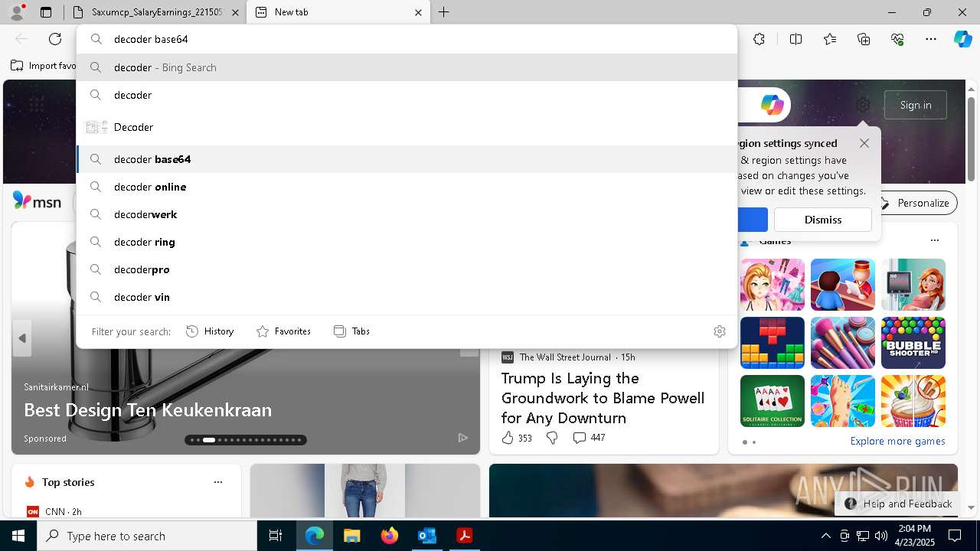Open comments on Journal article
The height and width of the screenshot is (551, 980).
pos(589,438)
